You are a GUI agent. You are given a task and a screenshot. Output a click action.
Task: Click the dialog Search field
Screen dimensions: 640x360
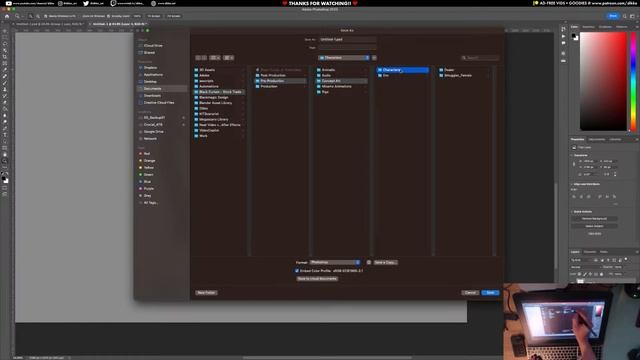[480, 58]
